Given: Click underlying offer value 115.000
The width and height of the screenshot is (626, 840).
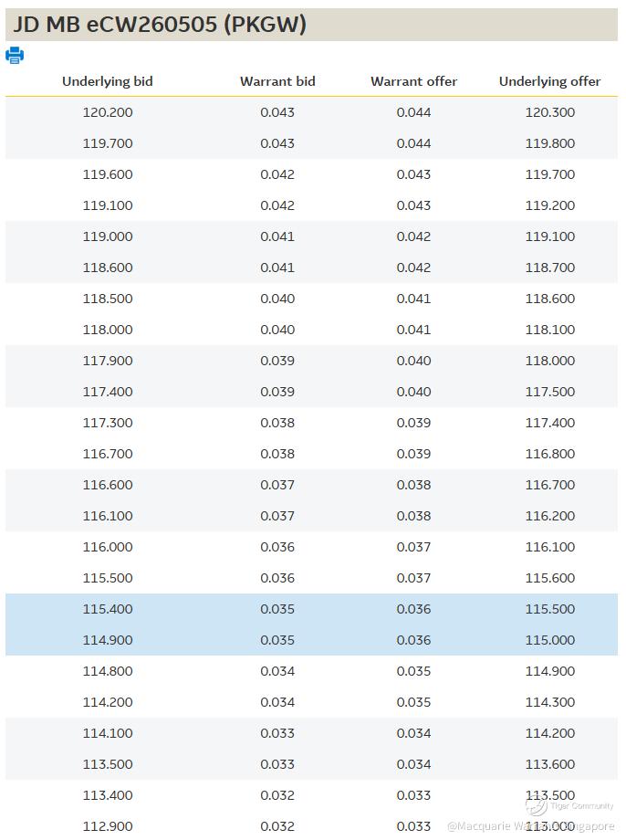Looking at the screenshot, I should tap(549, 640).
